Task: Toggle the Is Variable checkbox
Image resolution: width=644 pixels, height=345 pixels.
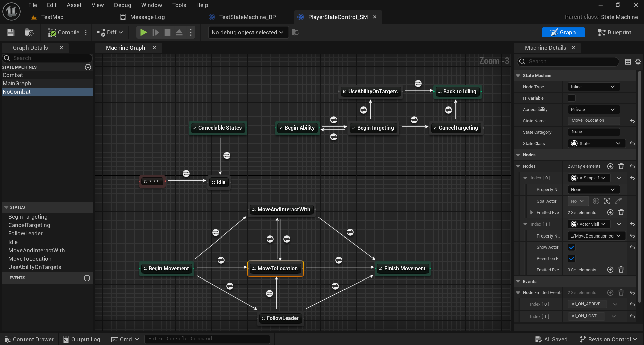Action: click(x=571, y=98)
